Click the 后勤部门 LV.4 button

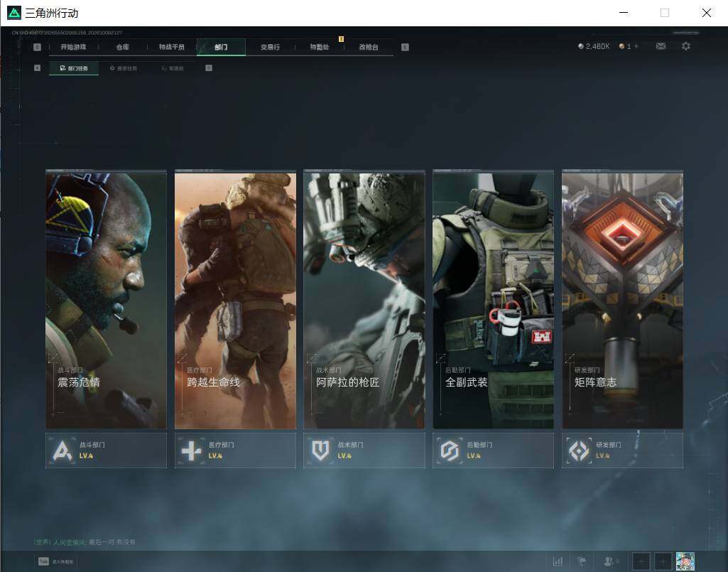click(x=494, y=450)
